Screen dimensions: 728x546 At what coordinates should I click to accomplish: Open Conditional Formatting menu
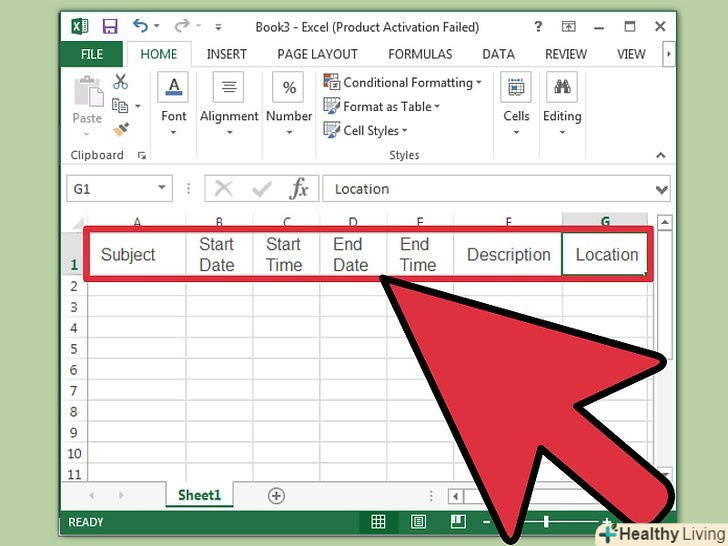[402, 83]
